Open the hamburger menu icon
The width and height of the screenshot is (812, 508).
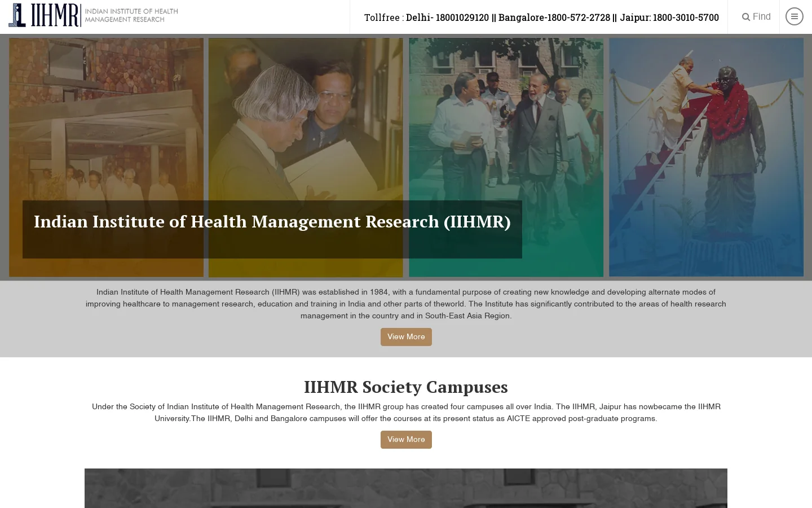[794, 16]
